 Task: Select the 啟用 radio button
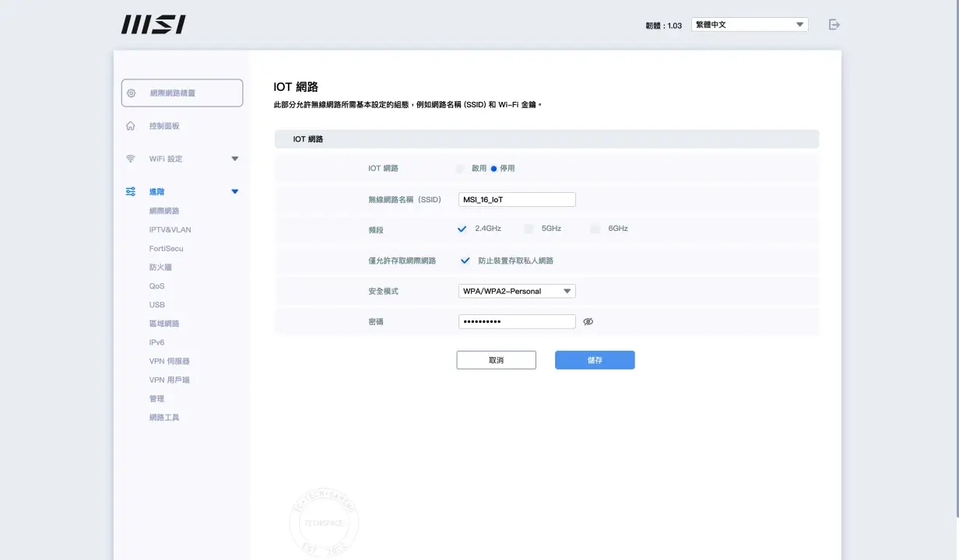pyautogui.click(x=460, y=169)
